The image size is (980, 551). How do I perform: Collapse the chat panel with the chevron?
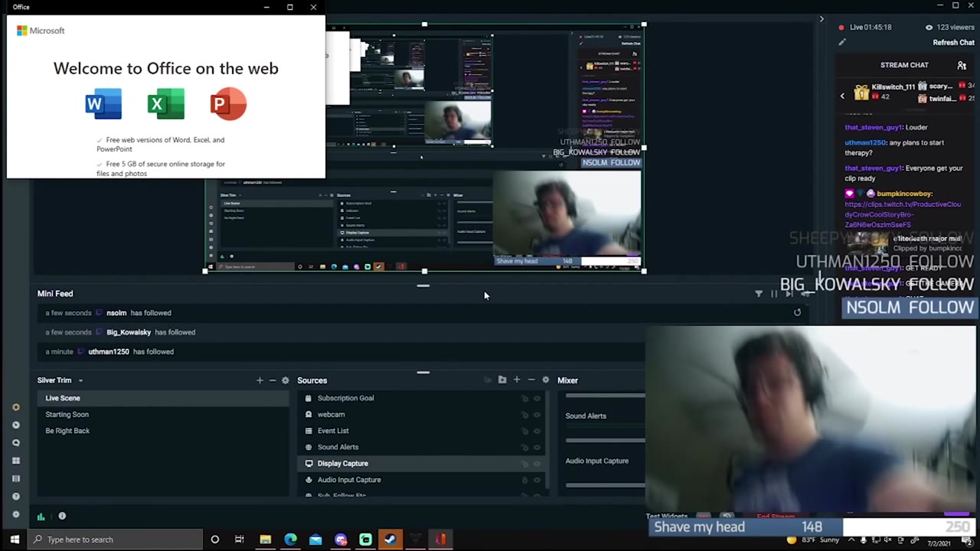point(822,19)
